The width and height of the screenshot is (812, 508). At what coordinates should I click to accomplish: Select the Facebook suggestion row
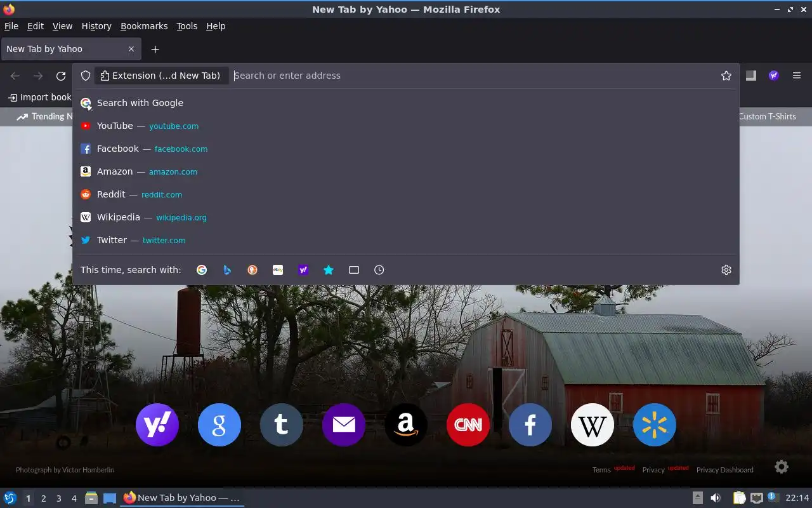406,149
